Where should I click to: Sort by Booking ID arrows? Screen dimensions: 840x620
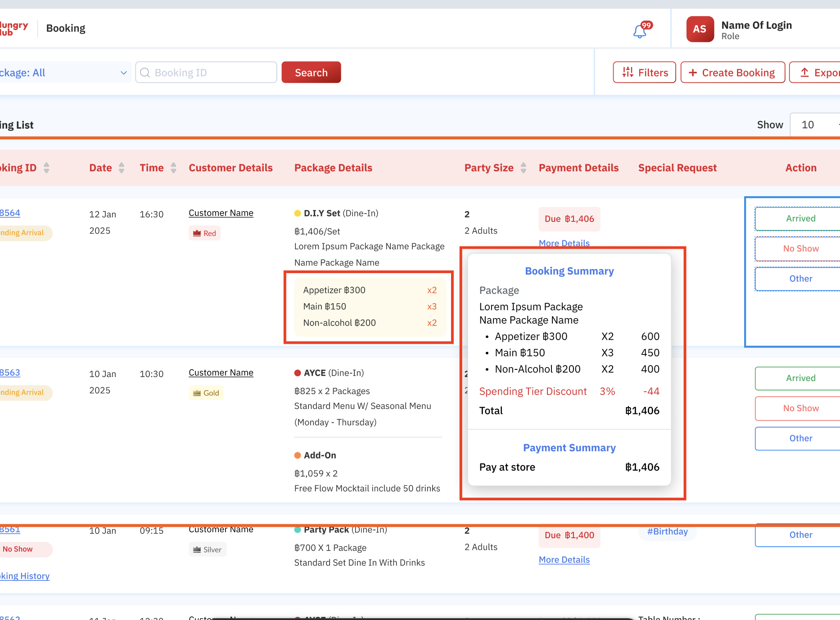pos(46,168)
